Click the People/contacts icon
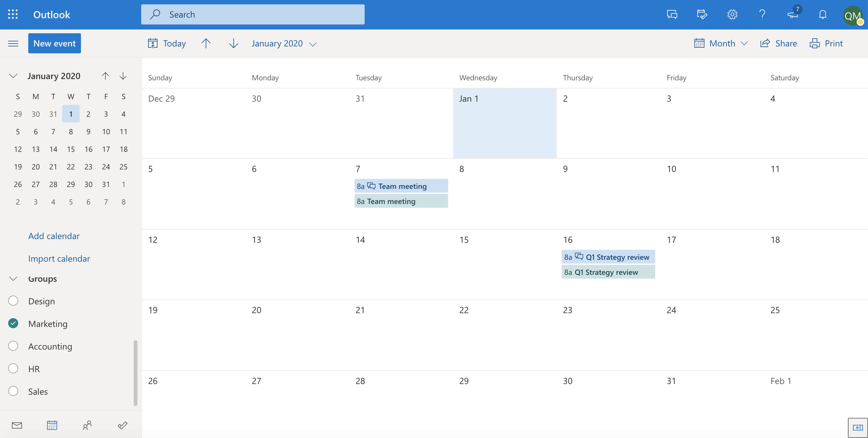Screen dimensions: 868x438 click(87, 425)
